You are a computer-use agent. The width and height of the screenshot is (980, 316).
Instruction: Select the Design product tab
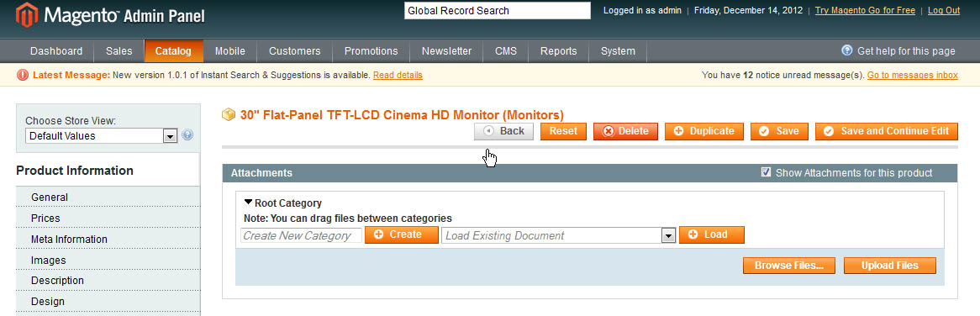click(x=108, y=301)
